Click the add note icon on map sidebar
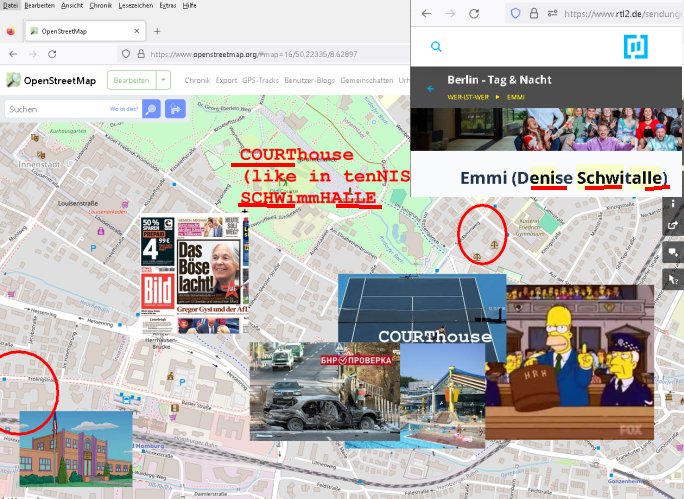 [673, 253]
